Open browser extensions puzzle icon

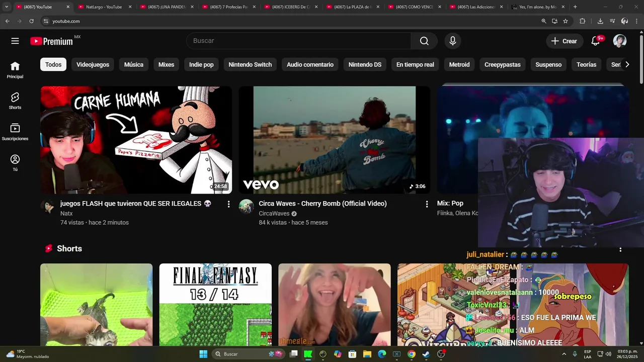(x=583, y=21)
